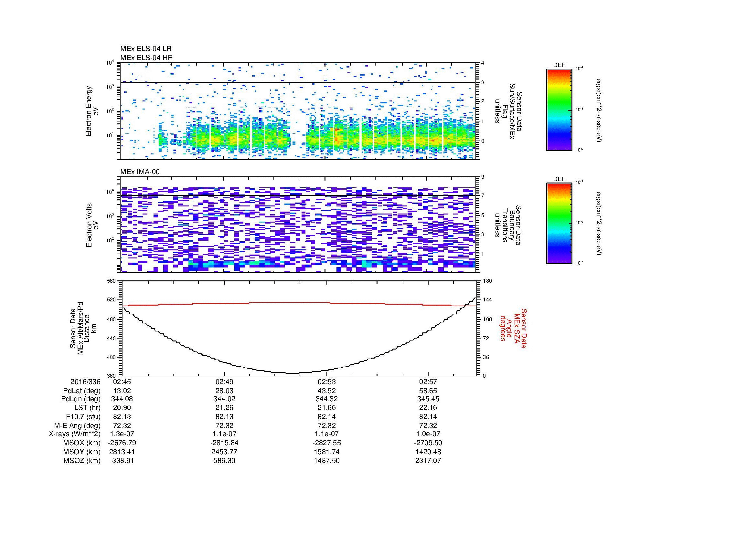Select MSOX value -2709.50
Screen dimensions: 756x534
click(428, 443)
